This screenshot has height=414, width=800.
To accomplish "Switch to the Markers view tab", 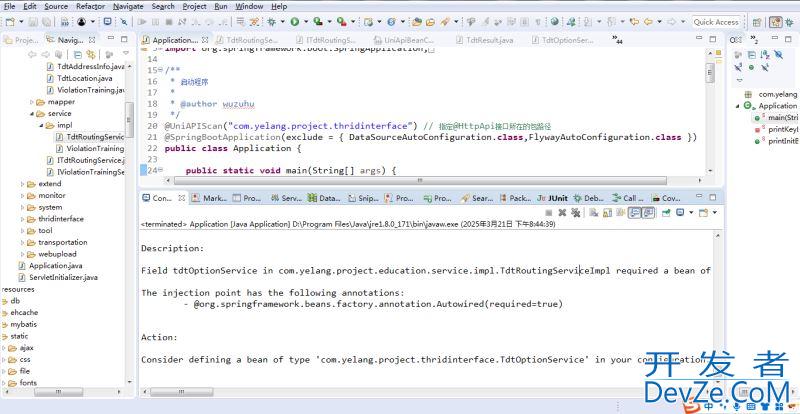I will click(210, 198).
